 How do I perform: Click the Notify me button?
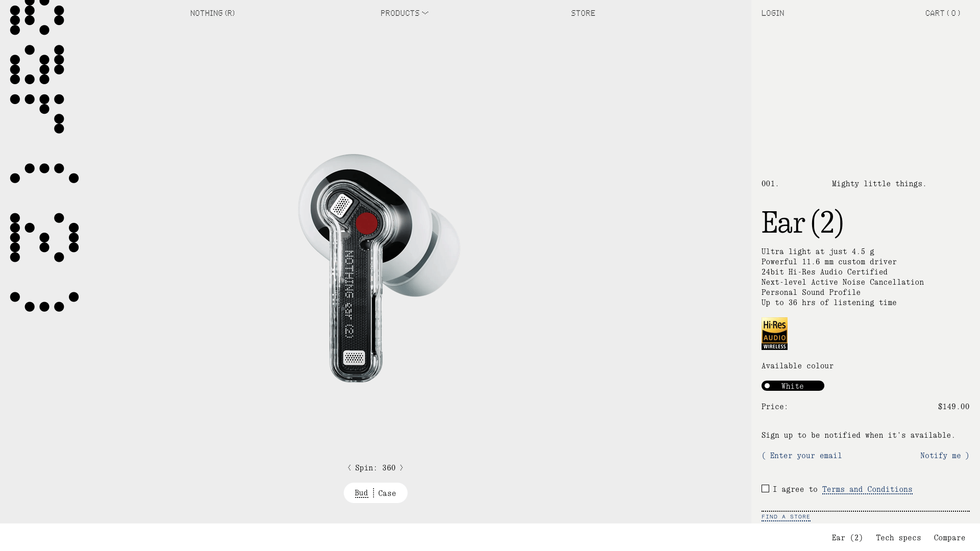(944, 456)
